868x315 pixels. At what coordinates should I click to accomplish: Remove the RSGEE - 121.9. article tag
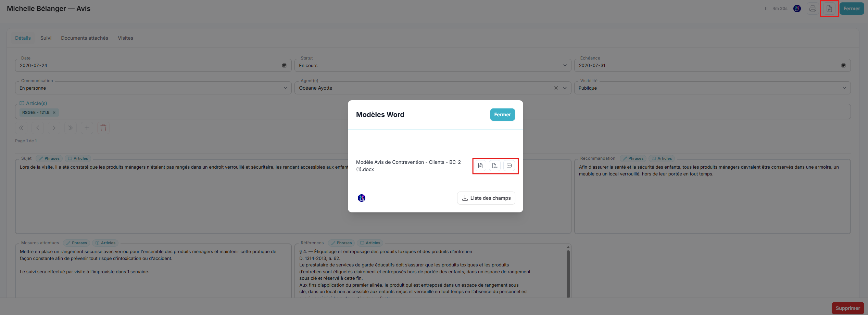click(54, 113)
